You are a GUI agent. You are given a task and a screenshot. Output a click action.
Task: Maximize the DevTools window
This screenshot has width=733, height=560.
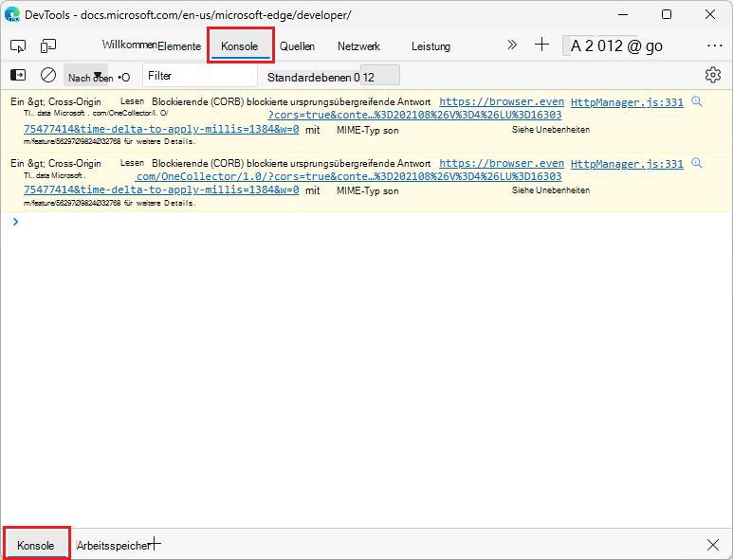coord(667,14)
